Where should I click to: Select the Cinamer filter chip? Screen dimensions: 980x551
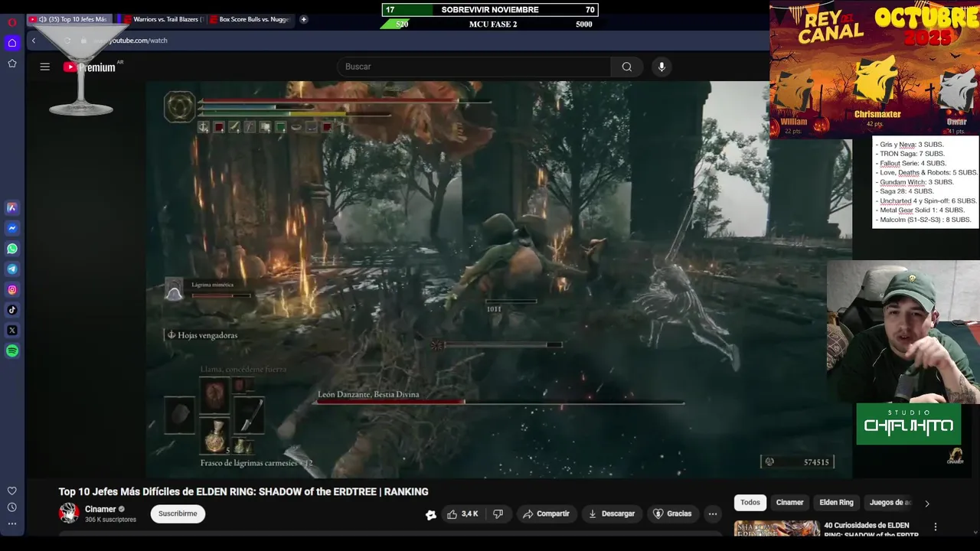[x=789, y=503]
